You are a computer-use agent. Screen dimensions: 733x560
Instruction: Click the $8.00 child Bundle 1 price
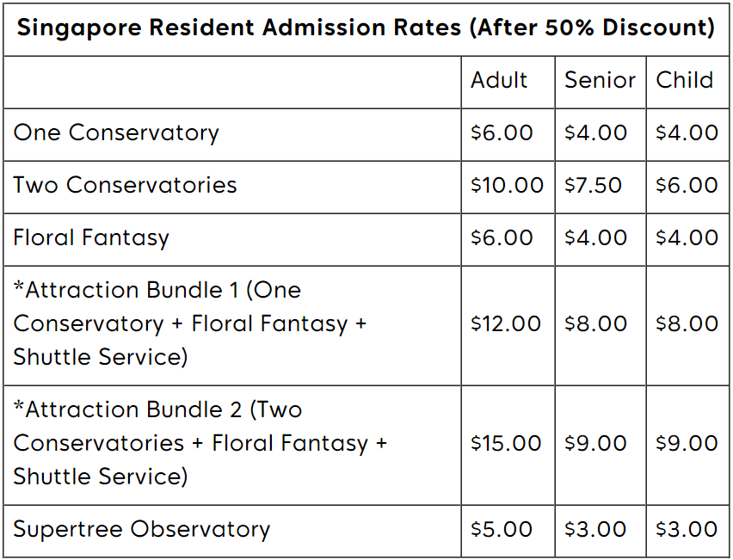coord(687,323)
